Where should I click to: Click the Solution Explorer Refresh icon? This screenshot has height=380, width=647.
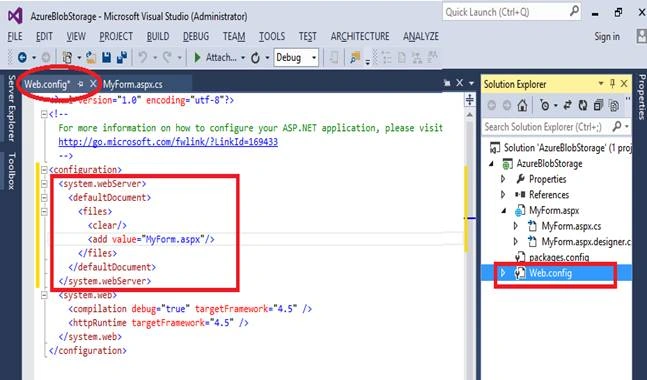point(583,106)
